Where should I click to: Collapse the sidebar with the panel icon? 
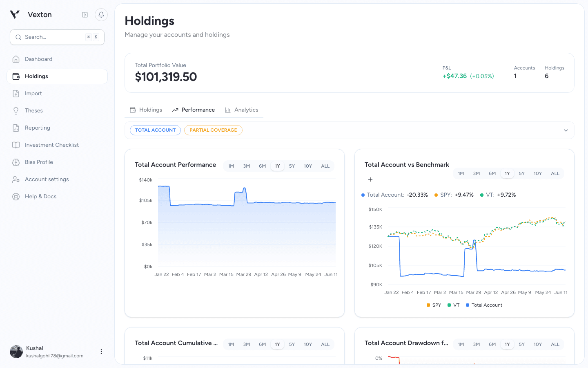coord(85,15)
